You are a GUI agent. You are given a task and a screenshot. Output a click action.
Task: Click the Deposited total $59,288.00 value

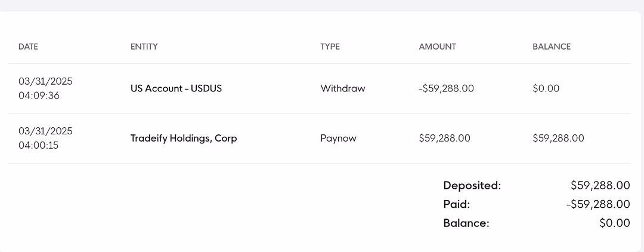(x=600, y=185)
